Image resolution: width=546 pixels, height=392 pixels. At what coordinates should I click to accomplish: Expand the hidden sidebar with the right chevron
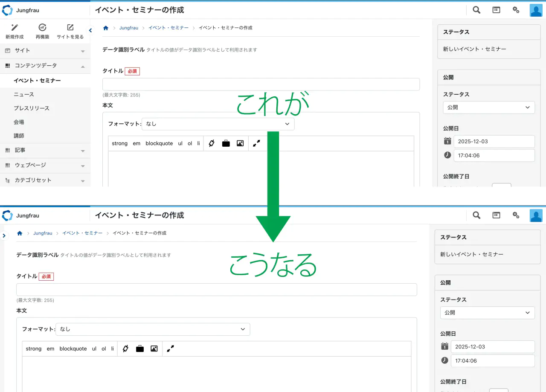click(4, 235)
